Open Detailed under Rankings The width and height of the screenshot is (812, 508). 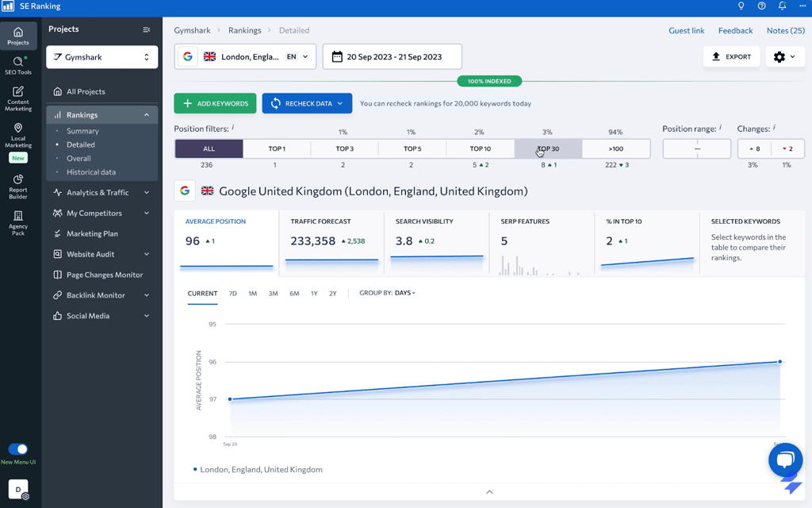pos(80,144)
